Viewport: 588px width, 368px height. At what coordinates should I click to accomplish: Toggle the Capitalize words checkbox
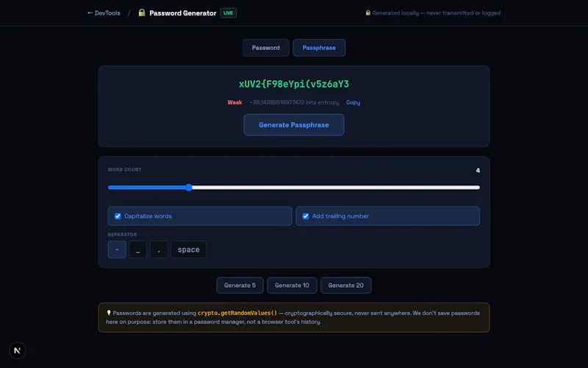(x=118, y=216)
